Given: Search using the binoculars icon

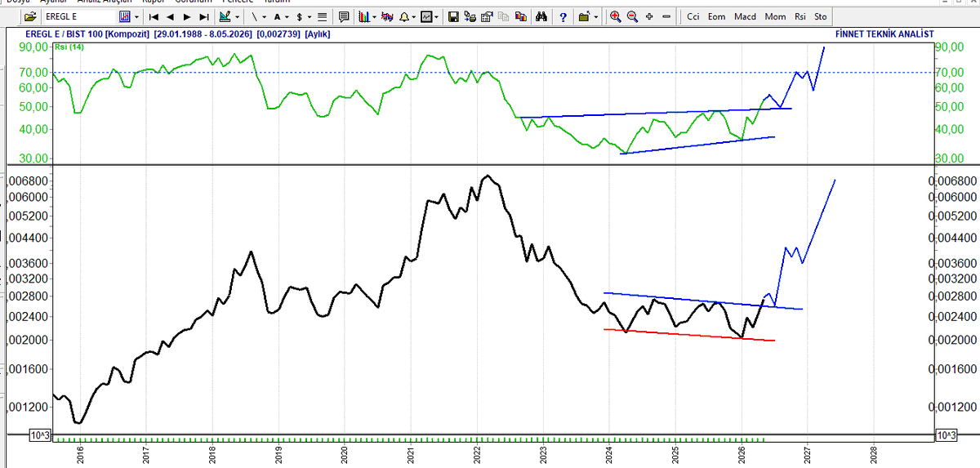Looking at the screenshot, I should pyautogui.click(x=541, y=16).
